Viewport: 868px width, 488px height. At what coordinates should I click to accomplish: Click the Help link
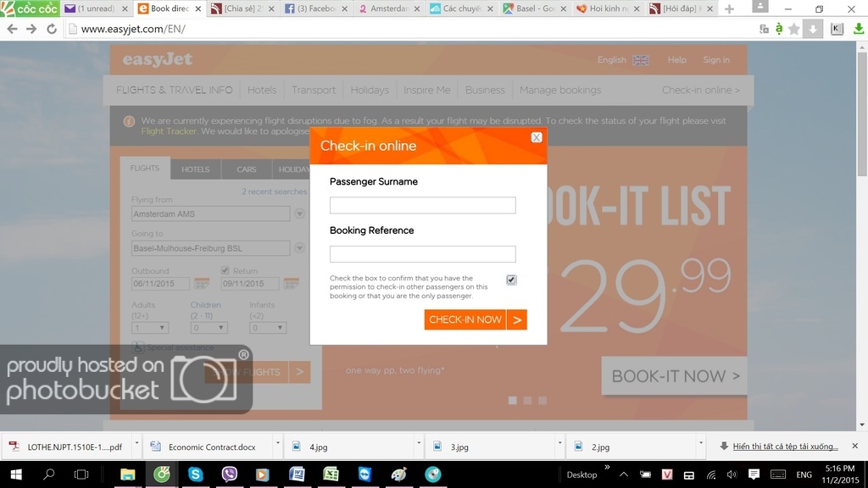[x=676, y=60]
